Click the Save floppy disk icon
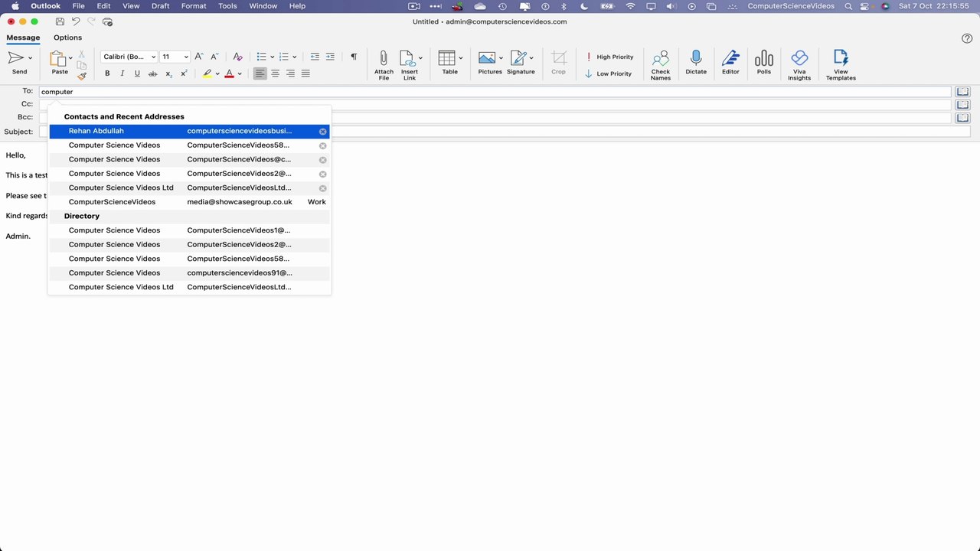 (60, 21)
